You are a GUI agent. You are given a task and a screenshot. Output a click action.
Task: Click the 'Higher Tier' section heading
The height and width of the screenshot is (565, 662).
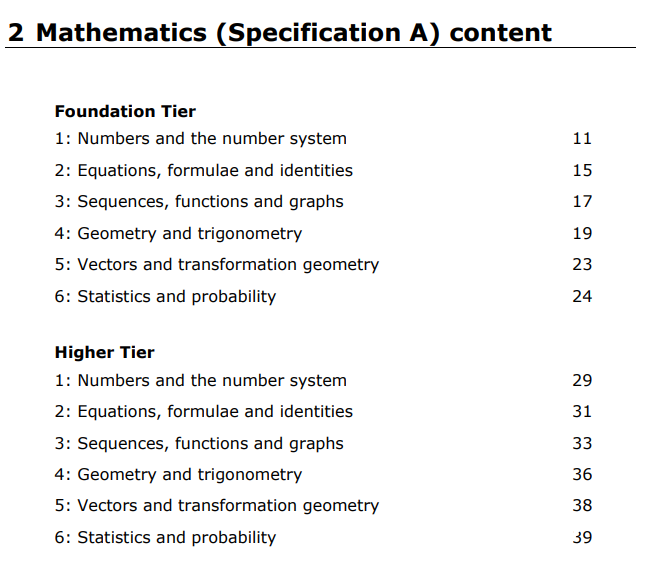(x=104, y=353)
